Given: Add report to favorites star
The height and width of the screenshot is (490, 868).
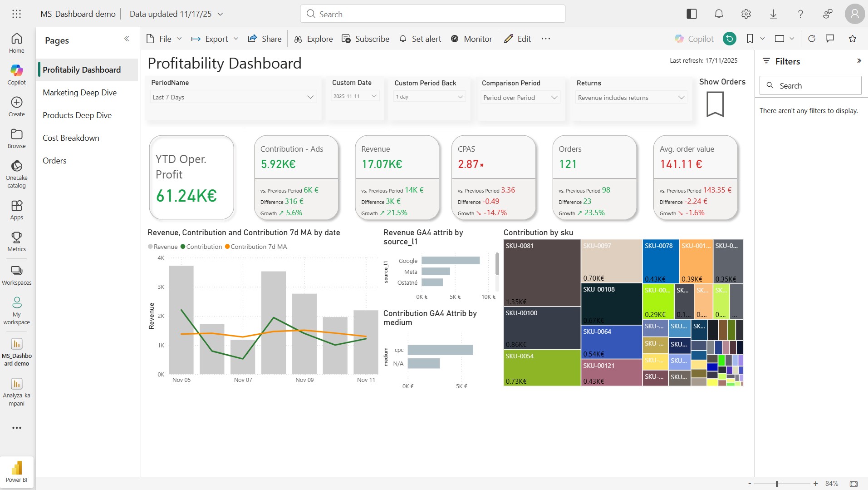Looking at the screenshot, I should click(853, 39).
